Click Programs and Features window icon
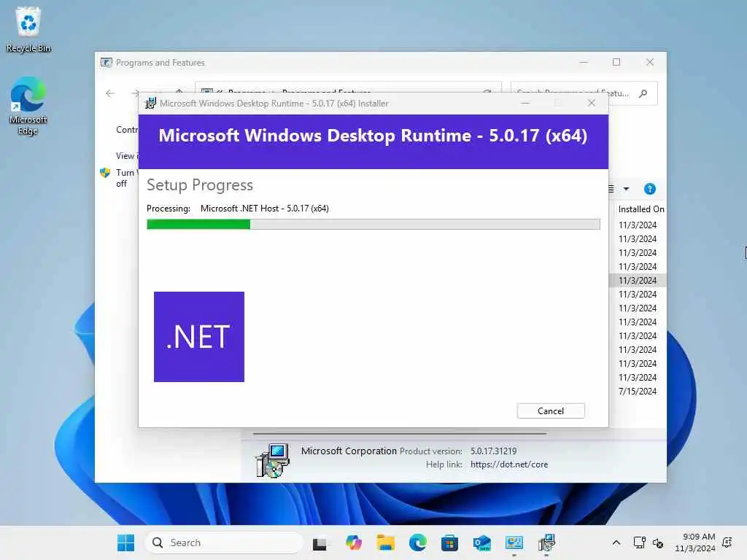The width and height of the screenshot is (747, 560). [107, 63]
